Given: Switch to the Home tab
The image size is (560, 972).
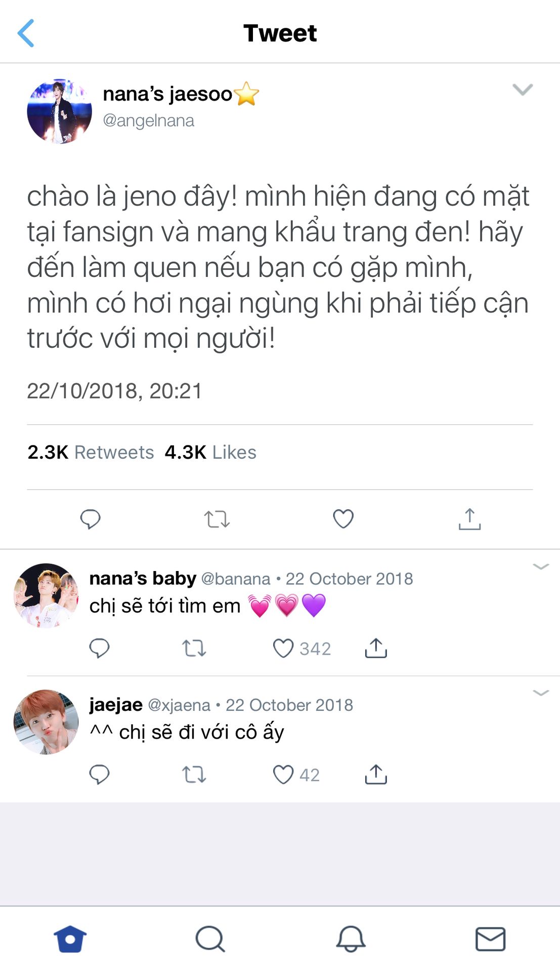Looking at the screenshot, I should tap(70, 939).
